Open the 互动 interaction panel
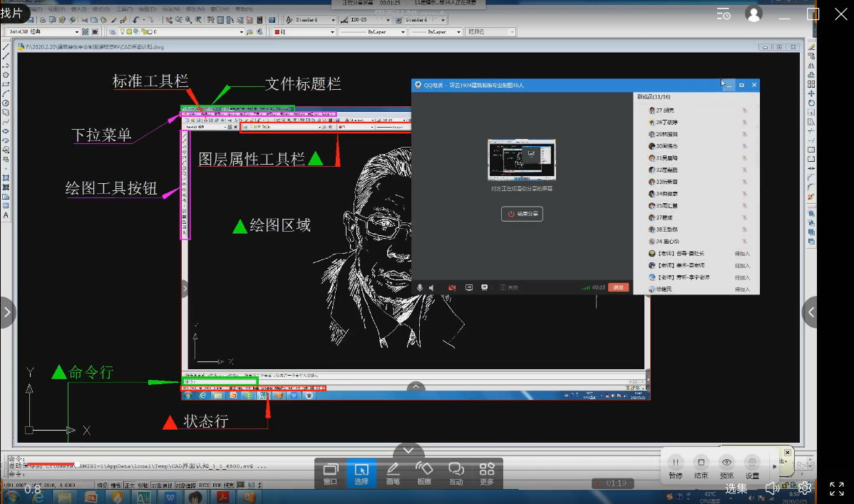 click(x=456, y=473)
